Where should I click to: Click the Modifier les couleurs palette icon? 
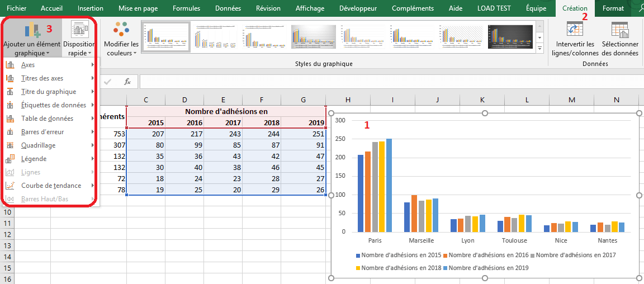pyautogui.click(x=121, y=29)
